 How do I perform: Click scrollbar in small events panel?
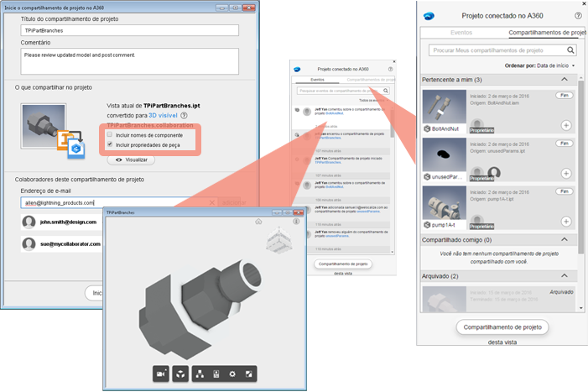click(393, 123)
